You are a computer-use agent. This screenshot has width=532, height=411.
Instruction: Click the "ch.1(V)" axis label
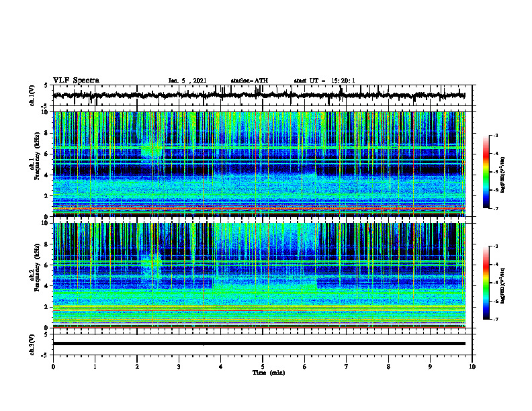tap(32, 95)
